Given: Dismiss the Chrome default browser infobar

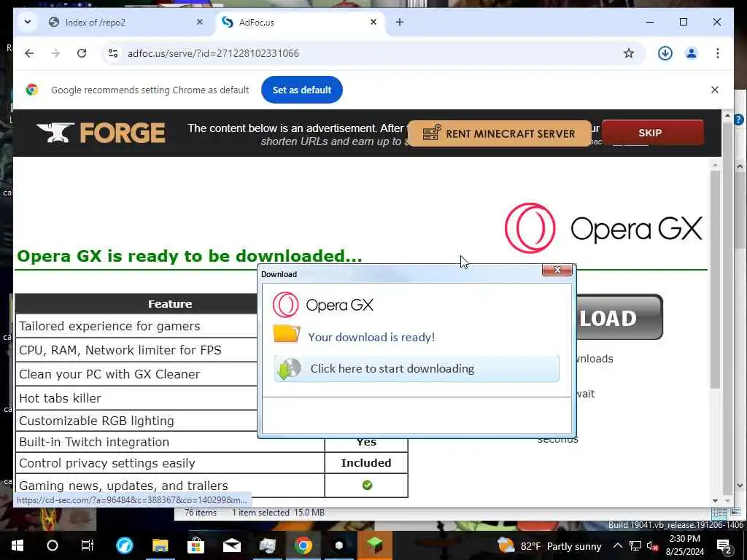Looking at the screenshot, I should pos(715,90).
